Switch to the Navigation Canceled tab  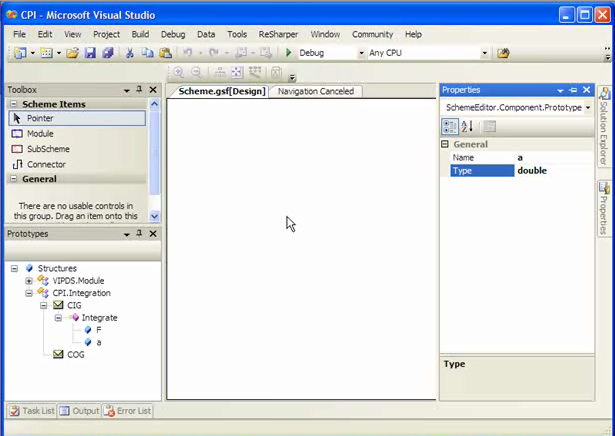click(x=315, y=91)
